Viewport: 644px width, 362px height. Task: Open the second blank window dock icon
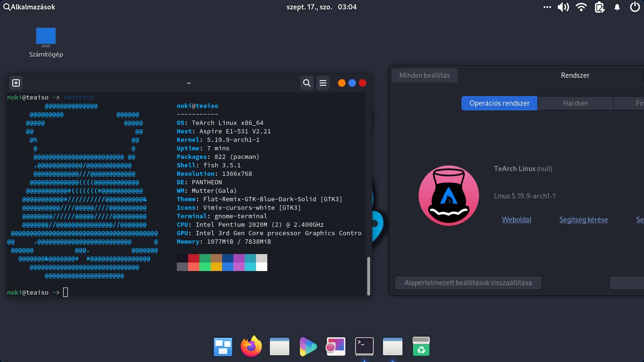pos(393,346)
